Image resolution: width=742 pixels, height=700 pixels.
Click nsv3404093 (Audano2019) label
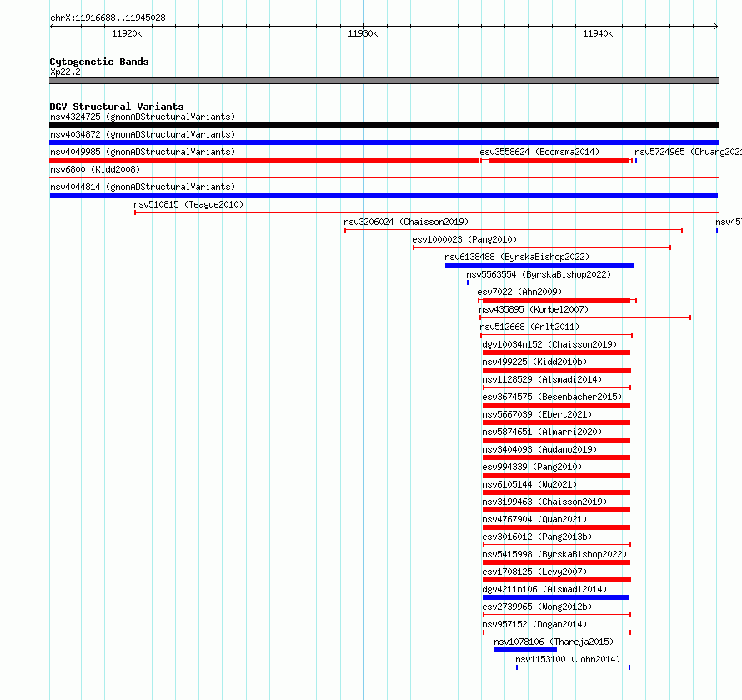pos(539,449)
